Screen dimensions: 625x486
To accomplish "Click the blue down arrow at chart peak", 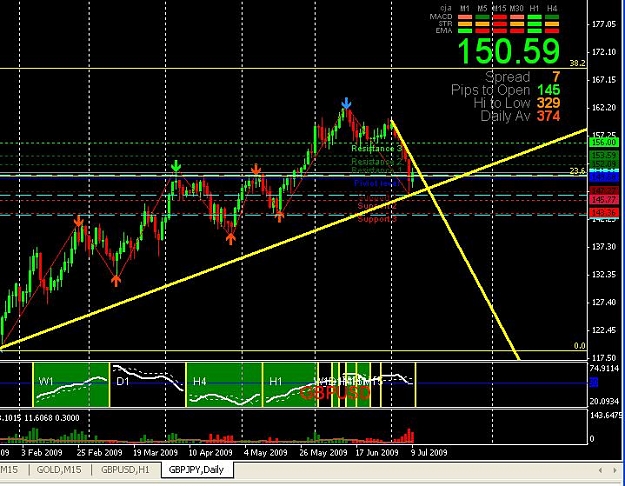I will tap(346, 103).
